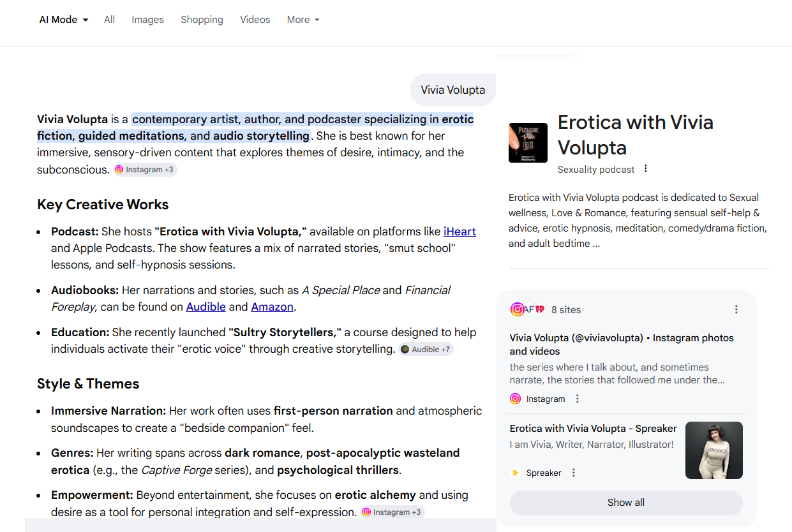The height and width of the screenshot is (532, 792).
Task: Follow the Audible hyperlink
Action: click(x=205, y=307)
